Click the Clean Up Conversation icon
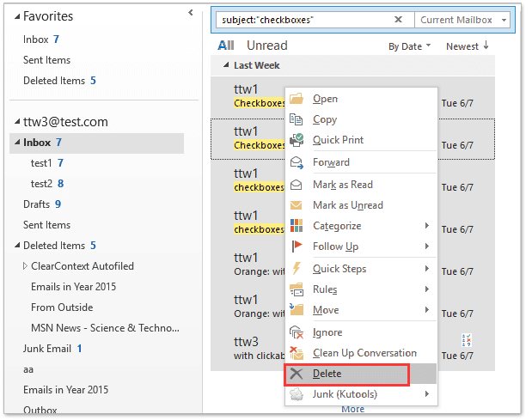Image resolution: width=532 pixels, height=420 pixels. pyautogui.click(x=297, y=353)
